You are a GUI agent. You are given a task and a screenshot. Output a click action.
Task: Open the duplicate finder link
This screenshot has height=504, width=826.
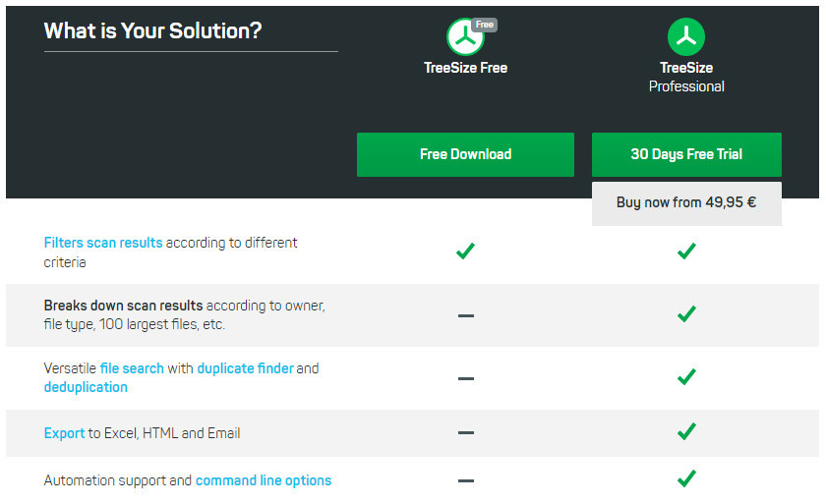(x=245, y=368)
